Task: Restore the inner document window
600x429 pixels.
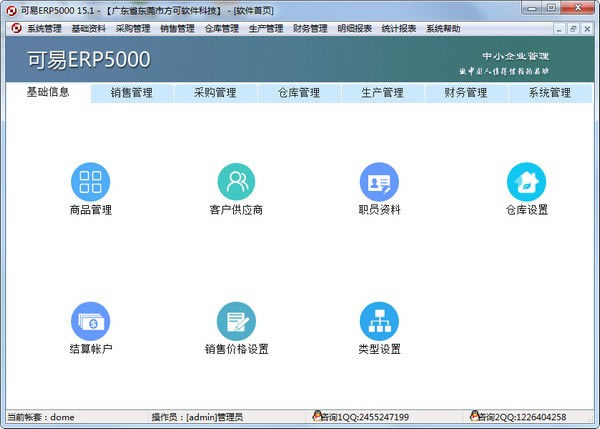Action: click(573, 29)
